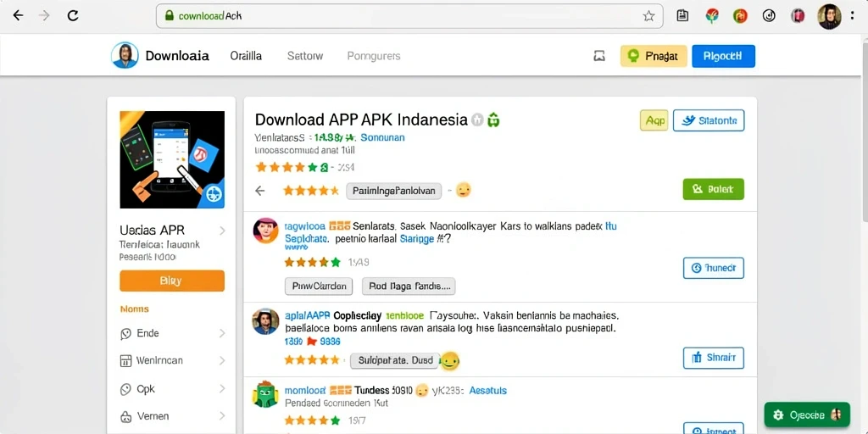The height and width of the screenshot is (434, 868).
Task: Click the Sulopat ate. Dusd tag button
Action: coord(395,361)
